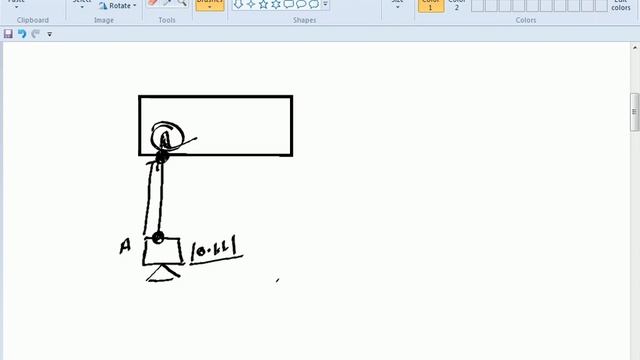640x360 pixels.
Task: Select the Color picker tool
Action: [x=167, y=3]
